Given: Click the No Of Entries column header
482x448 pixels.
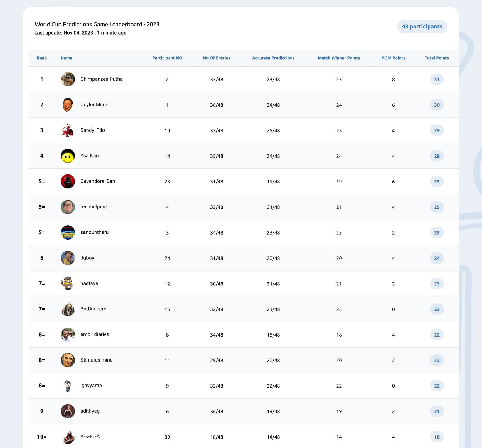Looking at the screenshot, I should click(217, 58).
